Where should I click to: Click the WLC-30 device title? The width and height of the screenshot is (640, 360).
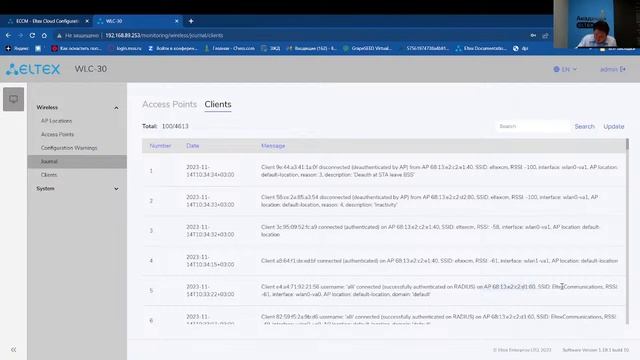click(91, 69)
